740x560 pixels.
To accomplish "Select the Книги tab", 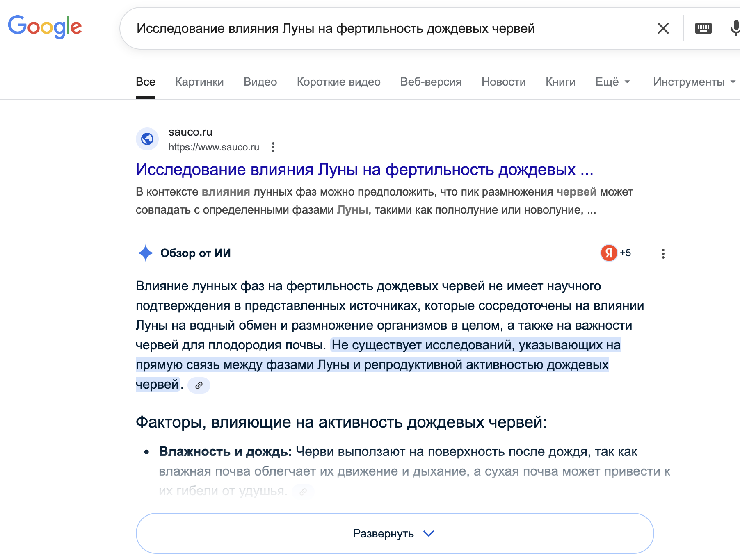I will (560, 82).
